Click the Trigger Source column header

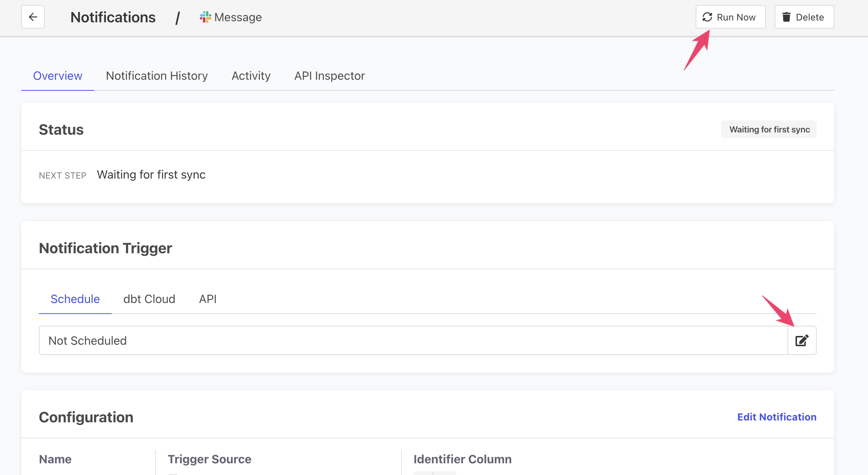(209, 459)
